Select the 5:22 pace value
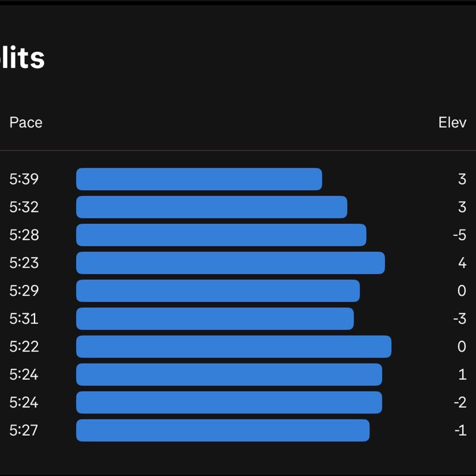476x476 pixels. click(24, 347)
